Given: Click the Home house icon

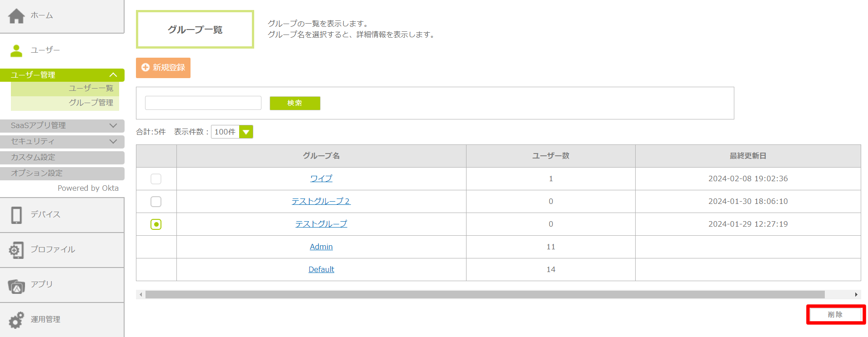Looking at the screenshot, I should point(16,16).
